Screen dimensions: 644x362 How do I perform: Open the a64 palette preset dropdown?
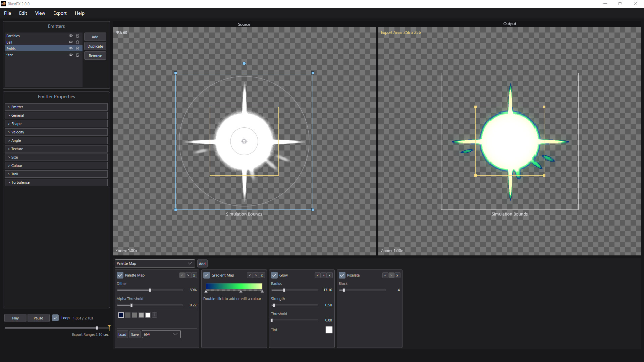[161, 334]
